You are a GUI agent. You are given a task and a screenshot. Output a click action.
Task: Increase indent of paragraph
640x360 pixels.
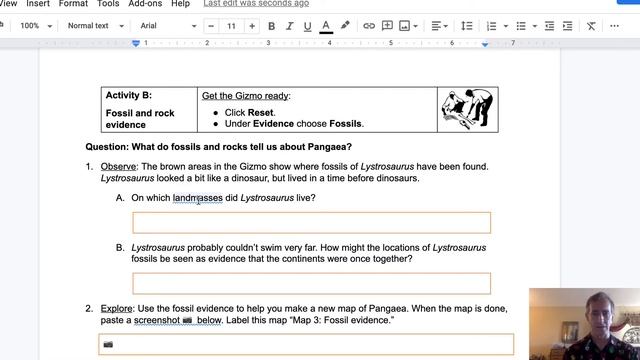tap(567, 26)
